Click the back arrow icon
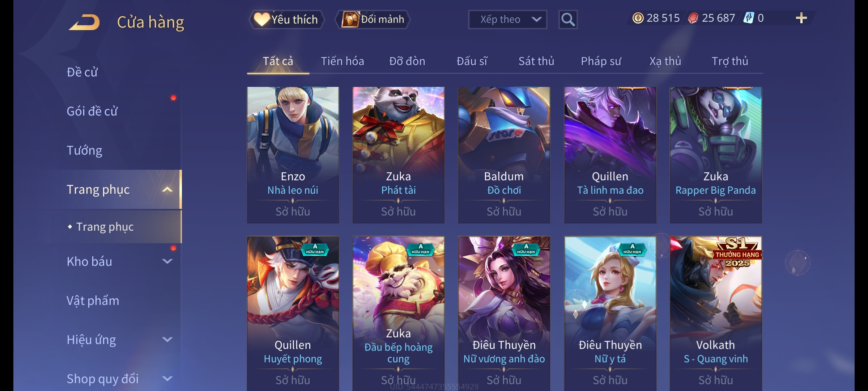The height and width of the screenshot is (391, 868). click(x=85, y=22)
